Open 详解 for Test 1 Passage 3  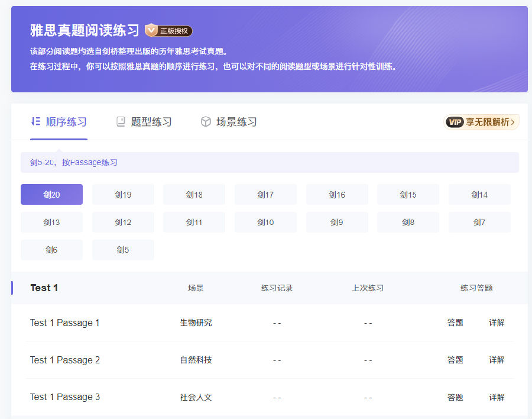pyautogui.click(x=497, y=398)
